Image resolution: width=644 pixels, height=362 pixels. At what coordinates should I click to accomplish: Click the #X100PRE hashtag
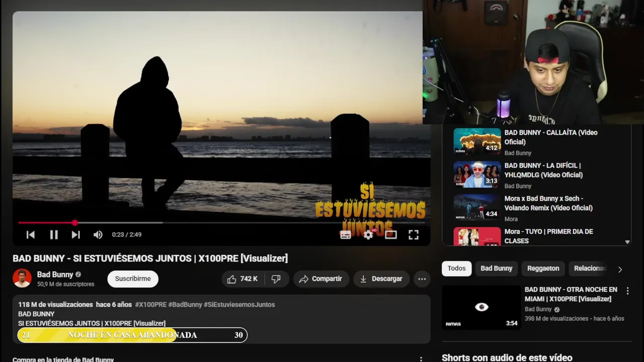tap(150, 305)
